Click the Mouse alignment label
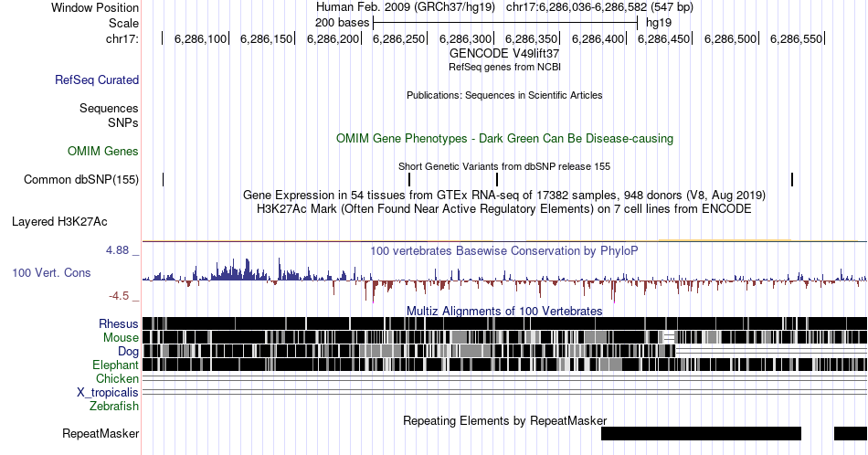The height and width of the screenshot is (455, 868). pos(121,338)
